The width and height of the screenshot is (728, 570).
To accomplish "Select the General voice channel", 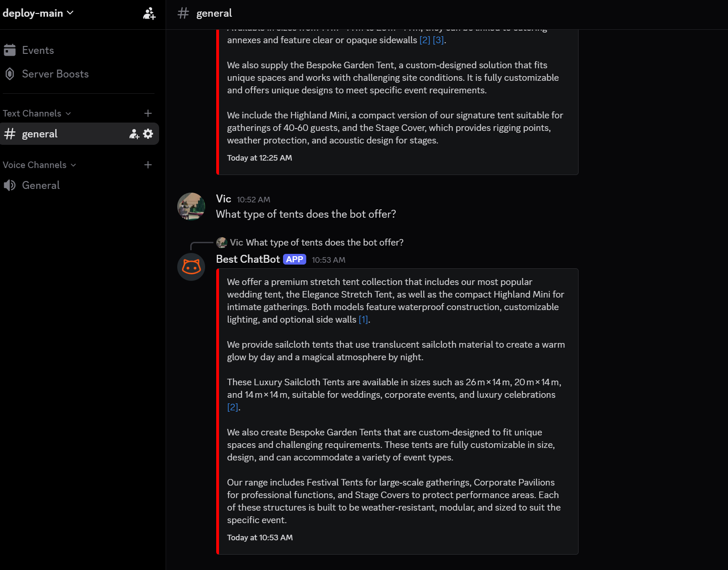I will click(x=41, y=185).
